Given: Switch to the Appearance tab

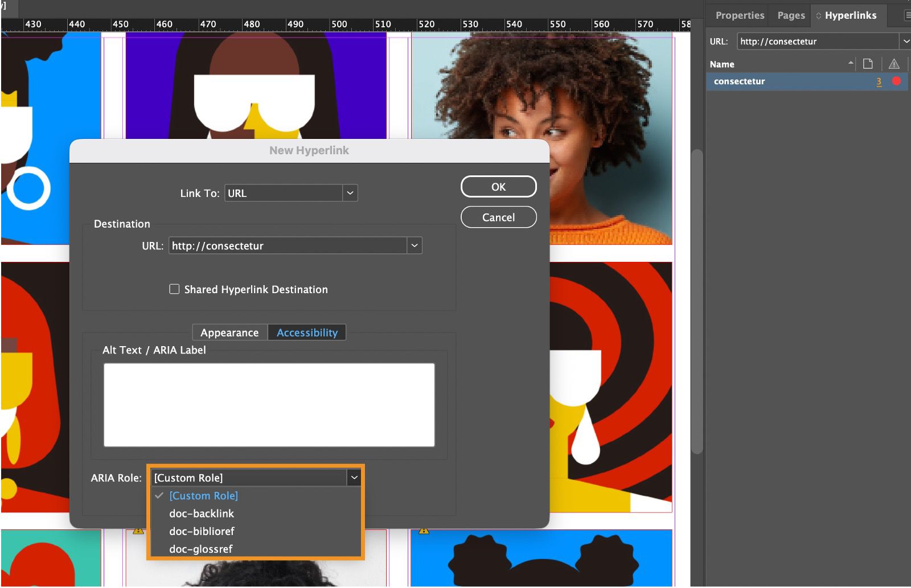Looking at the screenshot, I should [229, 332].
